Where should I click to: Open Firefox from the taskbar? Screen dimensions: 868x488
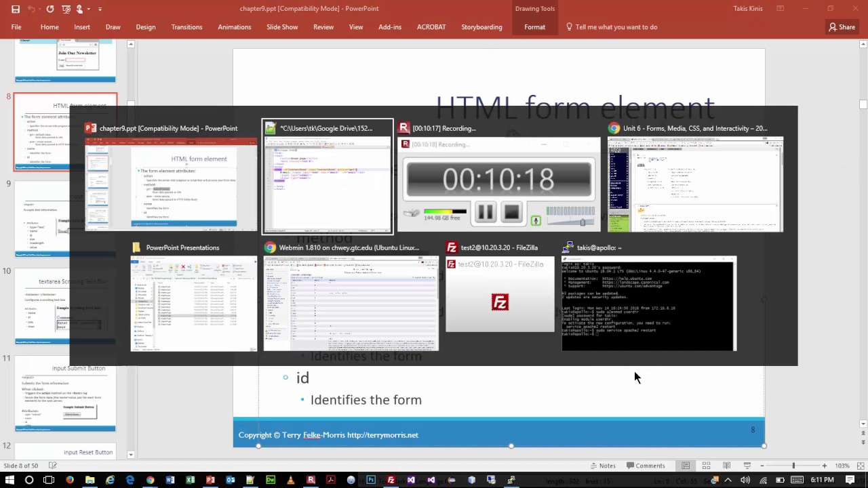69,480
